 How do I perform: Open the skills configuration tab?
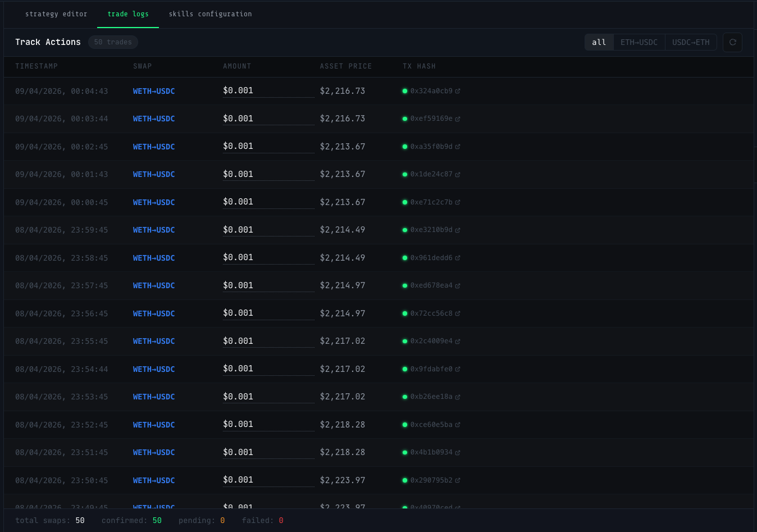pos(210,14)
